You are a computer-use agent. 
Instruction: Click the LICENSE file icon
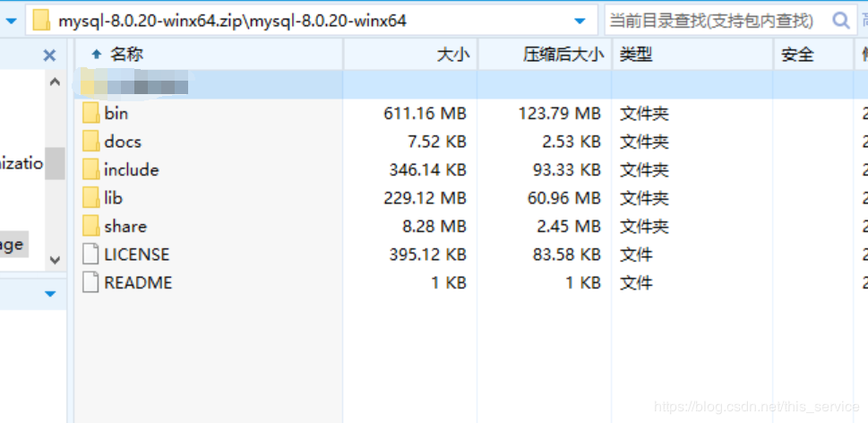pos(90,255)
